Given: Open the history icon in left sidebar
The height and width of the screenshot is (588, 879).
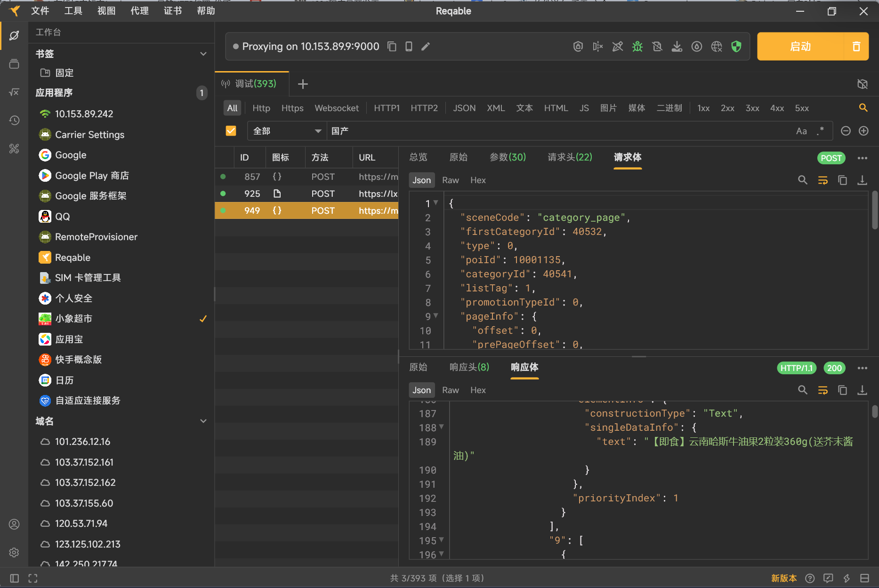Looking at the screenshot, I should [14, 121].
